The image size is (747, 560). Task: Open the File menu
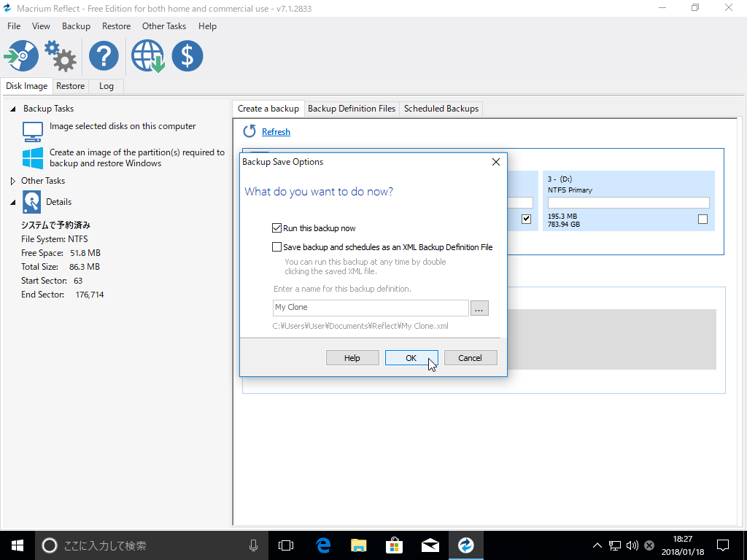14,26
